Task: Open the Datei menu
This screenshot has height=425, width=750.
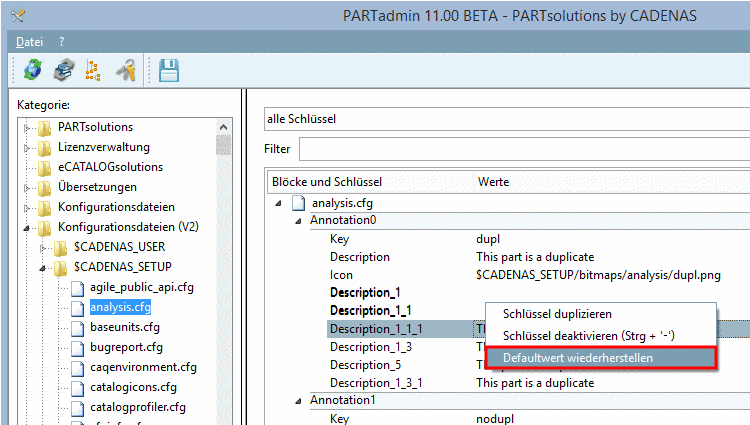Action: coord(30,42)
